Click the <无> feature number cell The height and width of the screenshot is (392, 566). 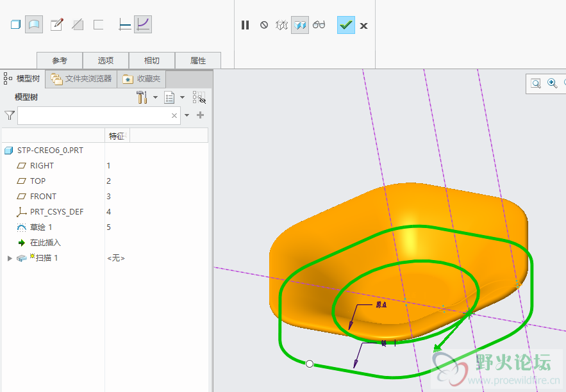coord(116,258)
